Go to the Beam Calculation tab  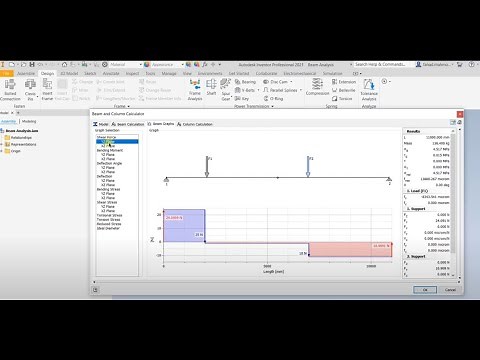tap(128, 124)
